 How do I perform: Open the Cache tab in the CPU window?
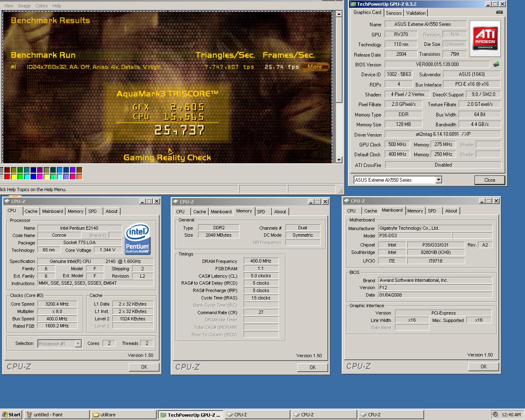point(31,211)
